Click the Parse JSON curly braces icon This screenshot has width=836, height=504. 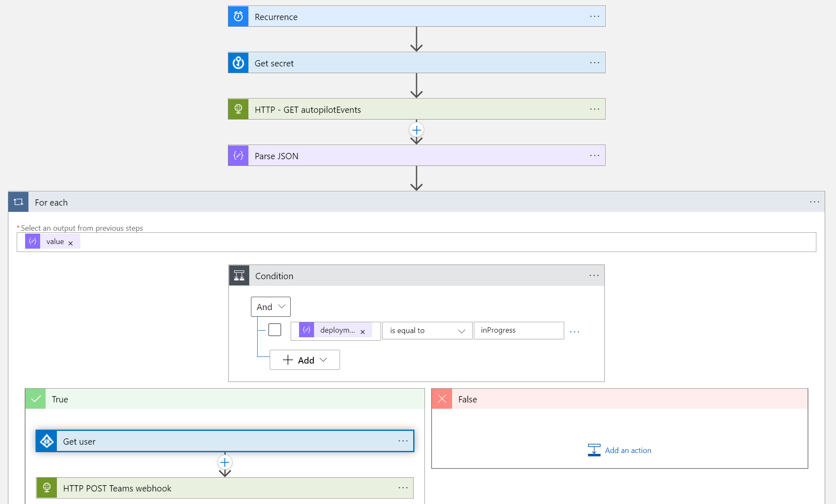click(x=238, y=156)
